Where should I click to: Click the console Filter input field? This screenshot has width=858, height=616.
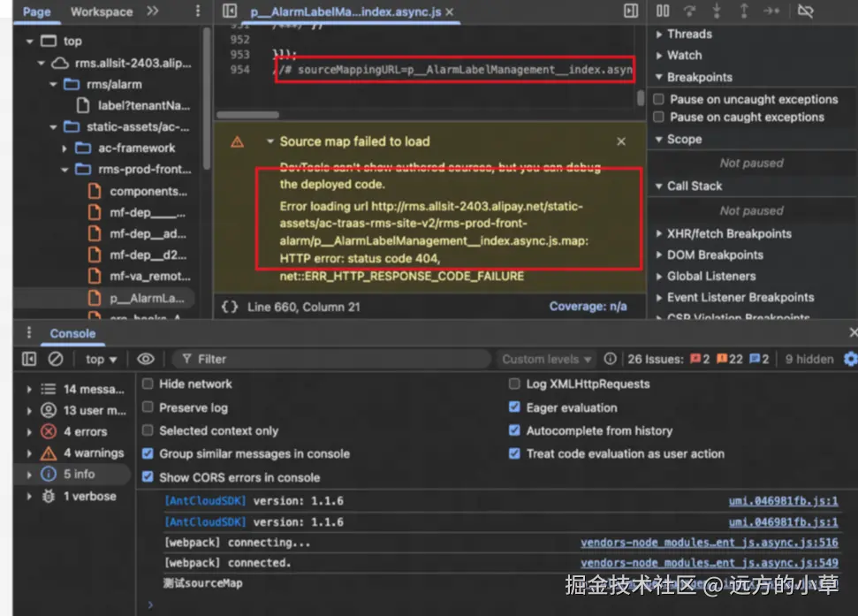pos(331,359)
